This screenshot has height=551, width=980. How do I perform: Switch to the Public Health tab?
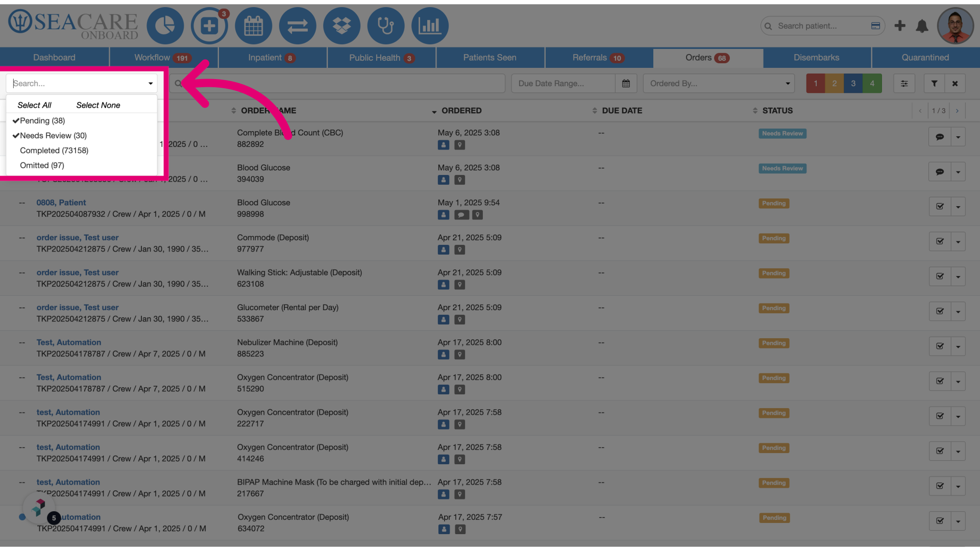[x=381, y=58]
